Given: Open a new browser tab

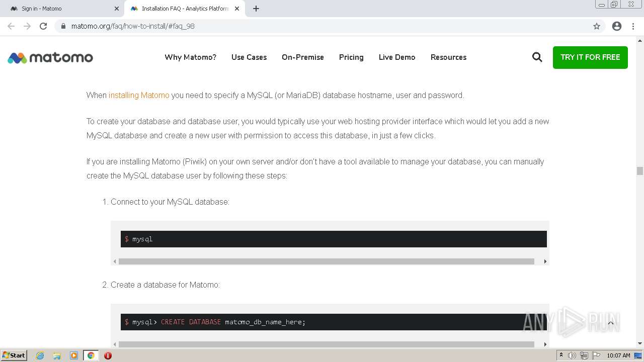Looking at the screenshot, I should pyautogui.click(x=256, y=9).
